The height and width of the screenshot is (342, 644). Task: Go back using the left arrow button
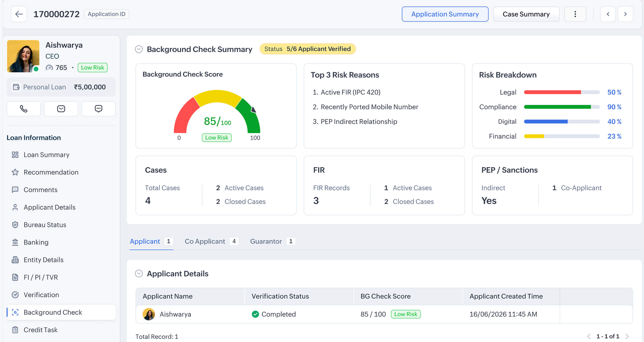pos(19,14)
